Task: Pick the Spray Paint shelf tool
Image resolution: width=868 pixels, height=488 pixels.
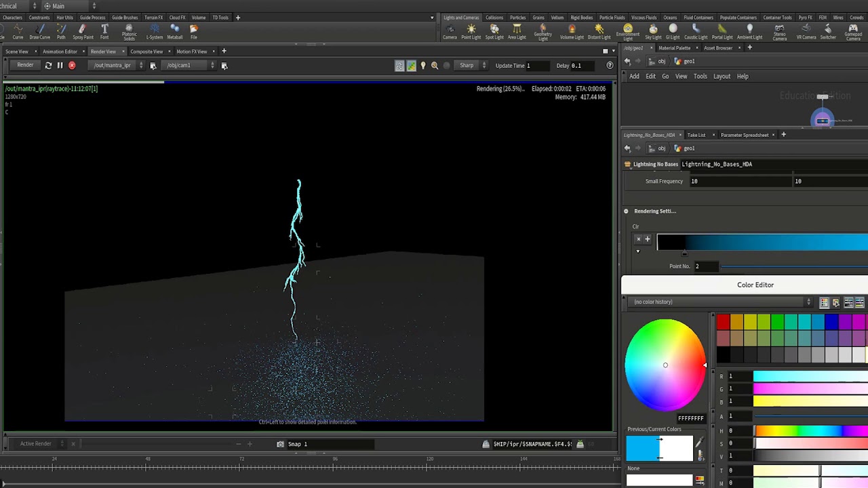Action: click(x=83, y=31)
